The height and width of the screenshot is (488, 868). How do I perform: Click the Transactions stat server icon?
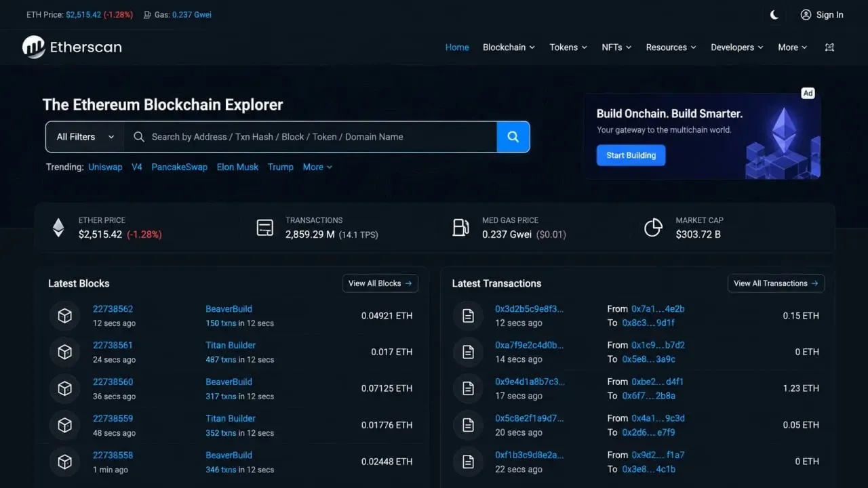click(x=265, y=228)
